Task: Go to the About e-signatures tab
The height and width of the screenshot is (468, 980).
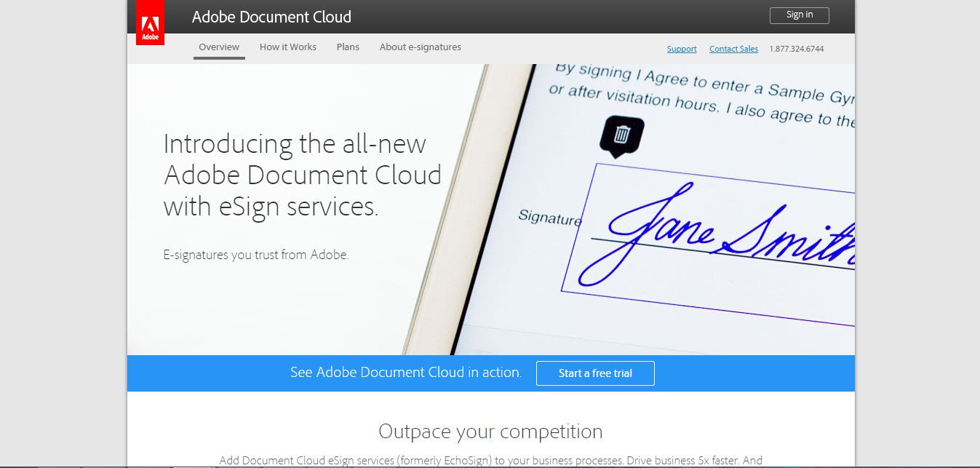Action: 421,47
